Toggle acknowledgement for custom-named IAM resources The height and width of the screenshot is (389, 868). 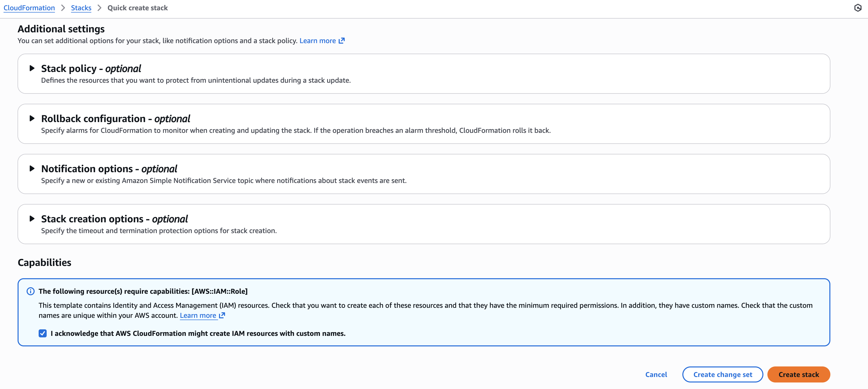[x=42, y=333]
